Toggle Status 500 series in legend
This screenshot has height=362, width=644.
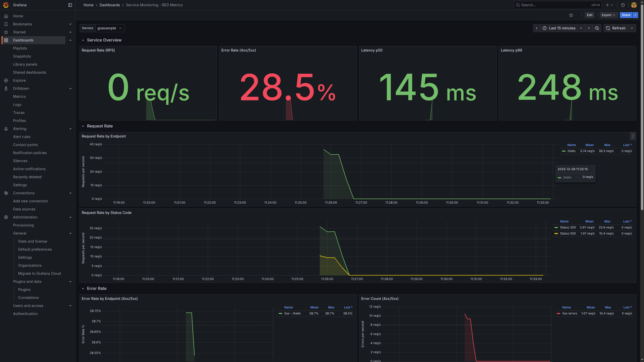pos(568,234)
